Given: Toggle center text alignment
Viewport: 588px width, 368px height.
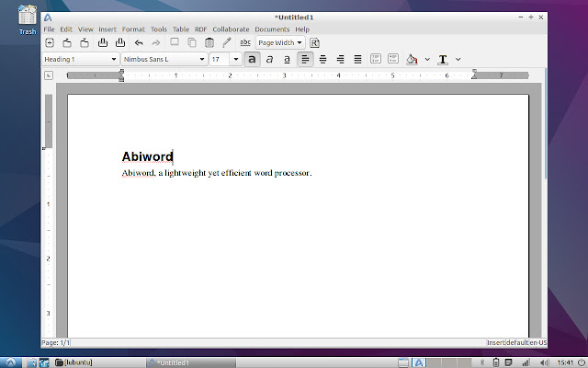Looking at the screenshot, I should click(x=322, y=59).
